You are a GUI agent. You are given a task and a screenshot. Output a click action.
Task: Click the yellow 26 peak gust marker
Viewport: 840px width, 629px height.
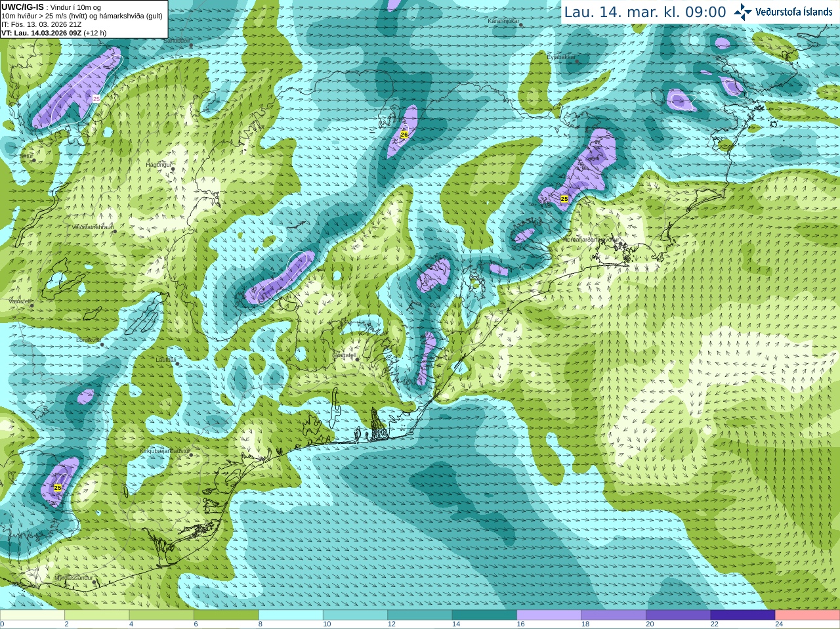pos(404,134)
